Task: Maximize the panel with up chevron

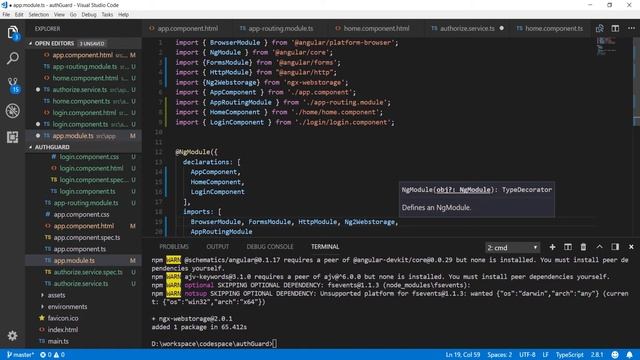Action: click(599, 247)
